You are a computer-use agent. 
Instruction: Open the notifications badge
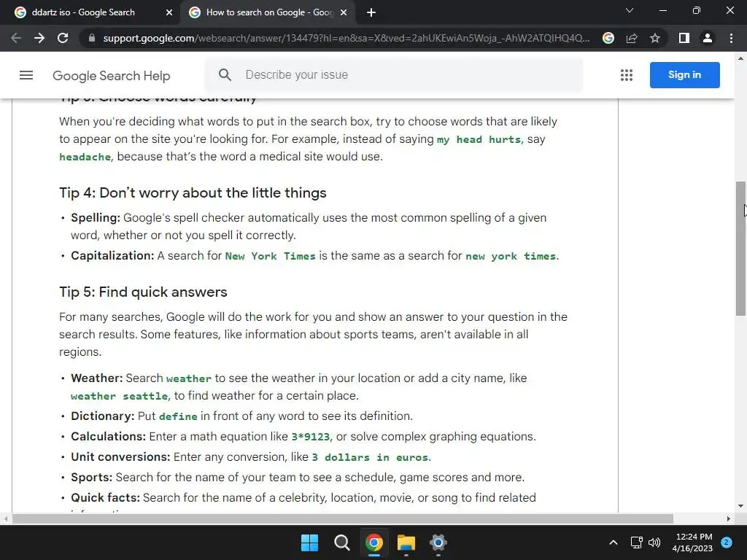727,542
